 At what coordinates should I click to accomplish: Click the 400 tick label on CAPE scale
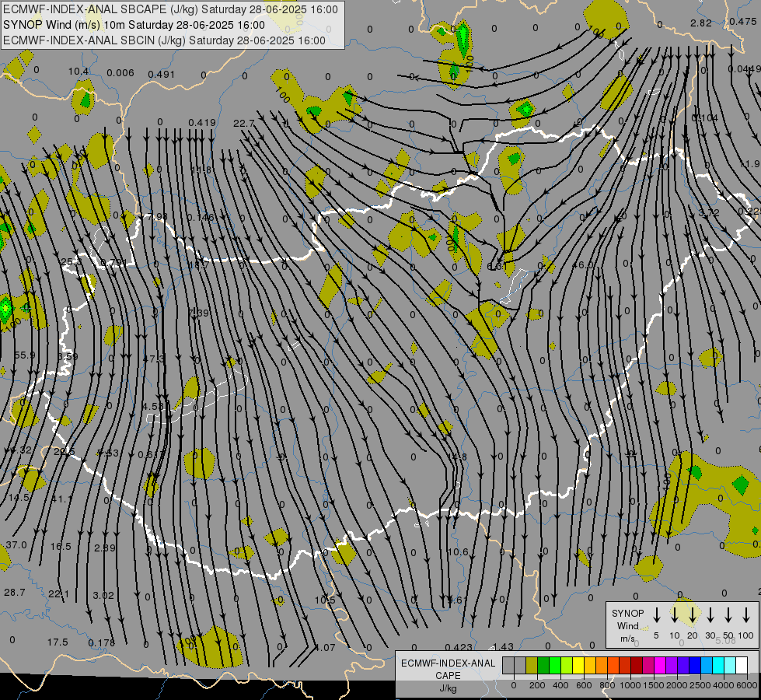pos(560,685)
